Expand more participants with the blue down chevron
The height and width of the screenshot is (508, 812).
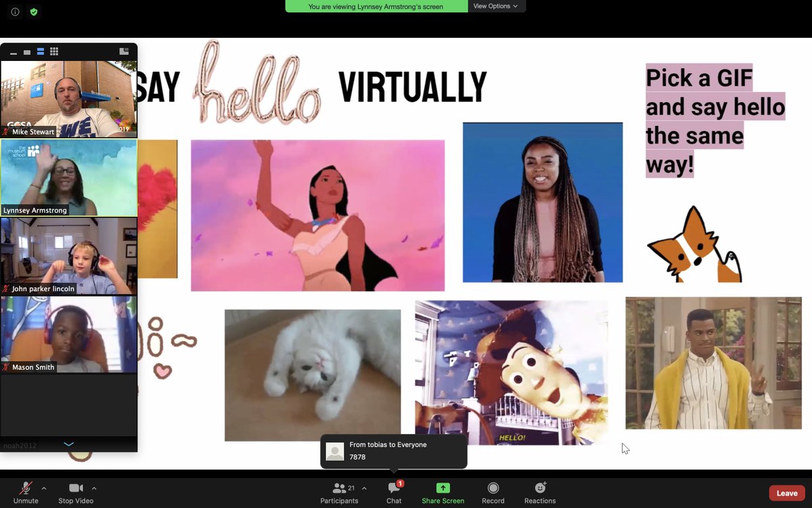(68, 444)
